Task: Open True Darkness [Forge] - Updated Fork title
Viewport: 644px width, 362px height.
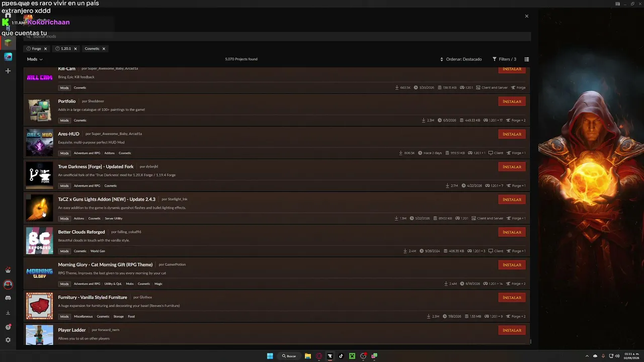Action: pyautogui.click(x=96, y=166)
